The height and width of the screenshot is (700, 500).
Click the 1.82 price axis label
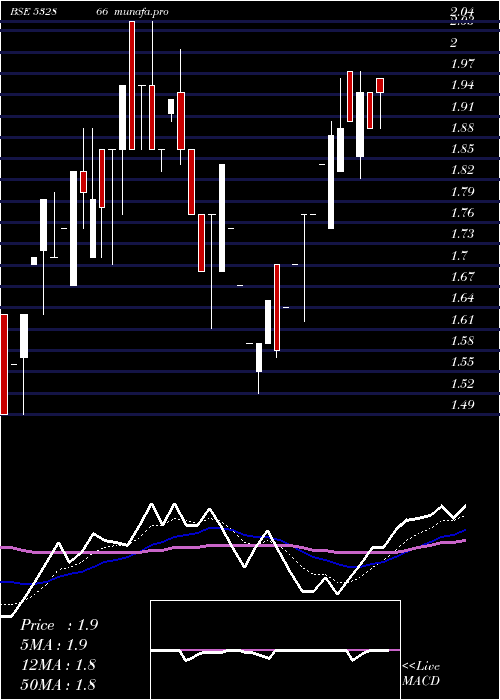(x=462, y=170)
